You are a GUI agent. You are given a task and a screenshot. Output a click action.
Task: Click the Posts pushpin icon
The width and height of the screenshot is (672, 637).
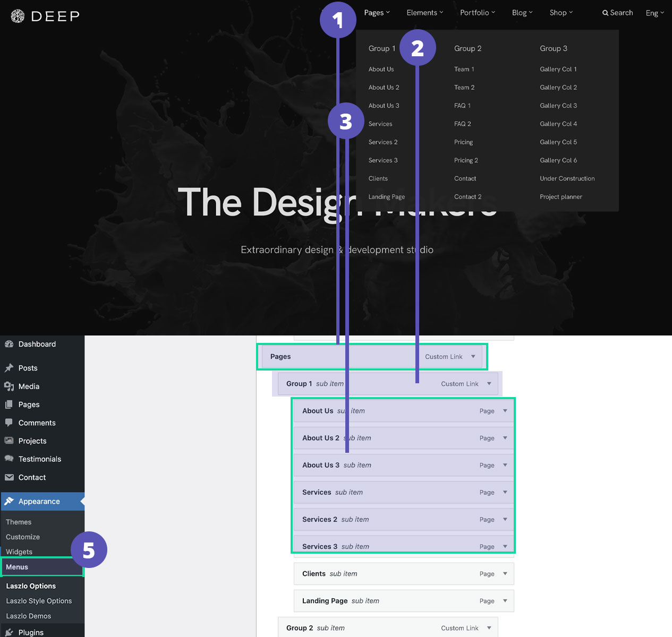click(9, 368)
